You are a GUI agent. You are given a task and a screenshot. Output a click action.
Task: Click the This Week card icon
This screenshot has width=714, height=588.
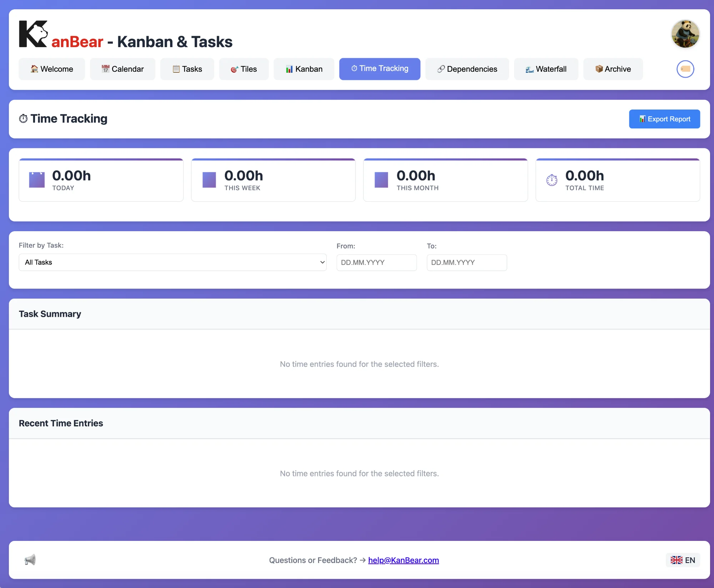point(209,180)
